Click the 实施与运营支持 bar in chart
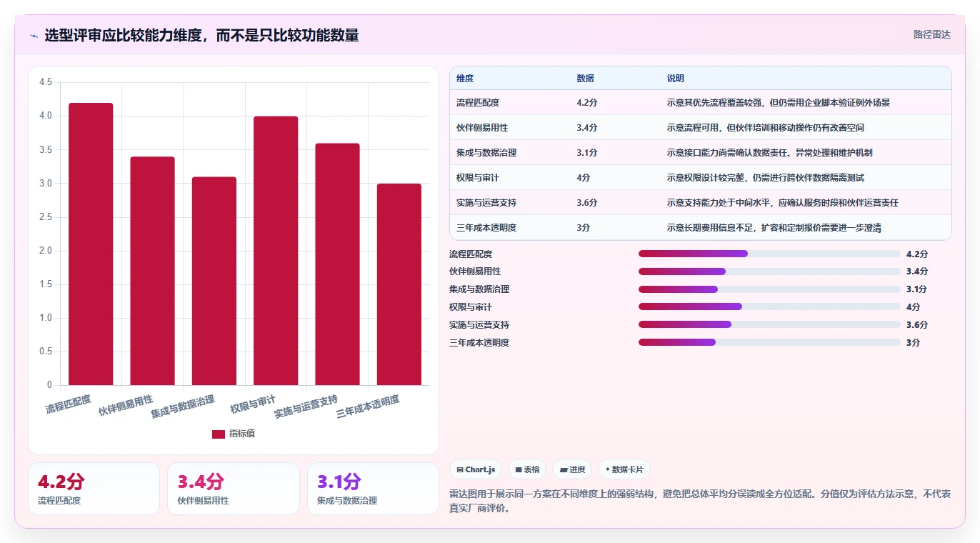This screenshot has height=543, width=980. [337, 264]
